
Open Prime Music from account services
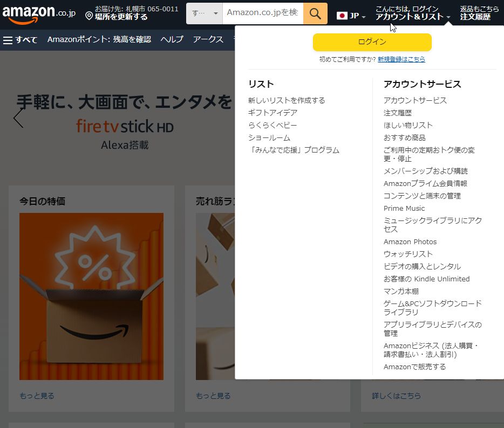point(404,208)
